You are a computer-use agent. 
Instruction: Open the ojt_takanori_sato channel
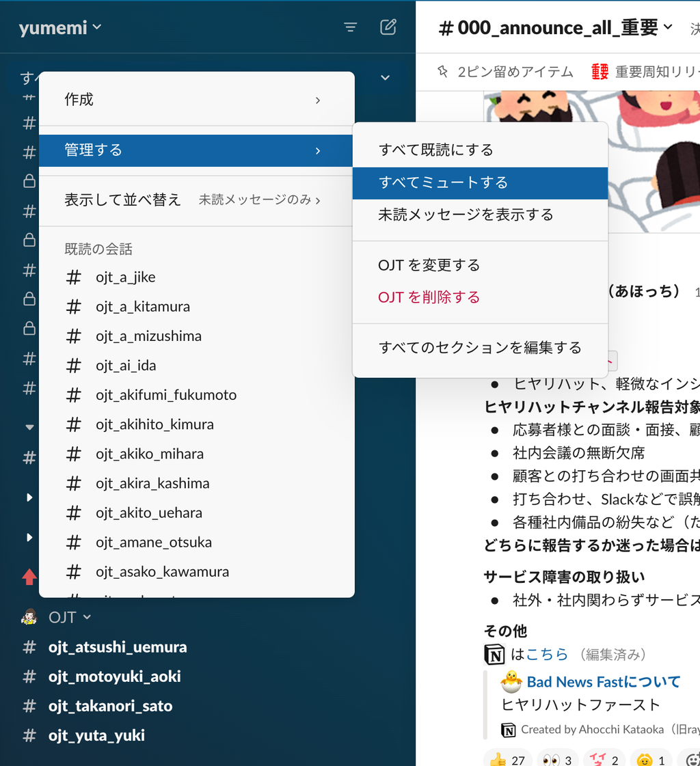pos(110,706)
